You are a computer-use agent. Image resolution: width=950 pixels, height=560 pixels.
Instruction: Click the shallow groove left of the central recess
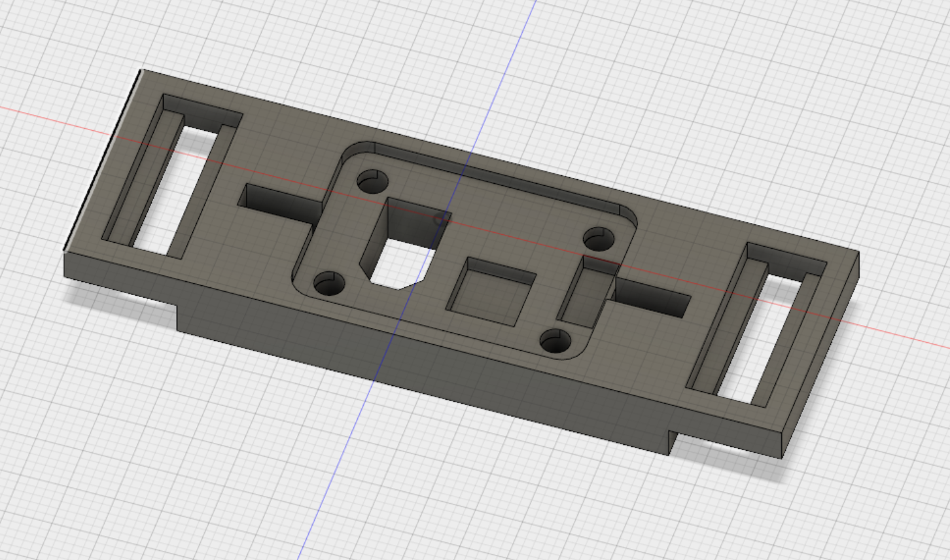[282, 204]
